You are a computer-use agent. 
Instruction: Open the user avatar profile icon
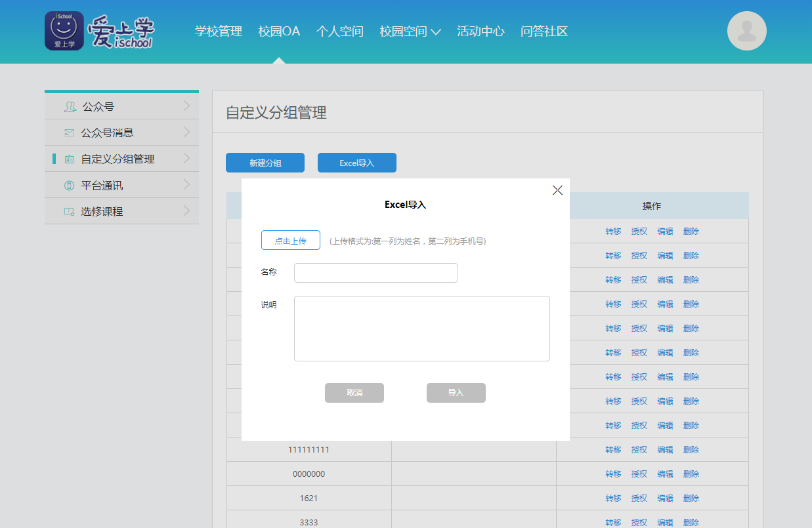(746, 31)
